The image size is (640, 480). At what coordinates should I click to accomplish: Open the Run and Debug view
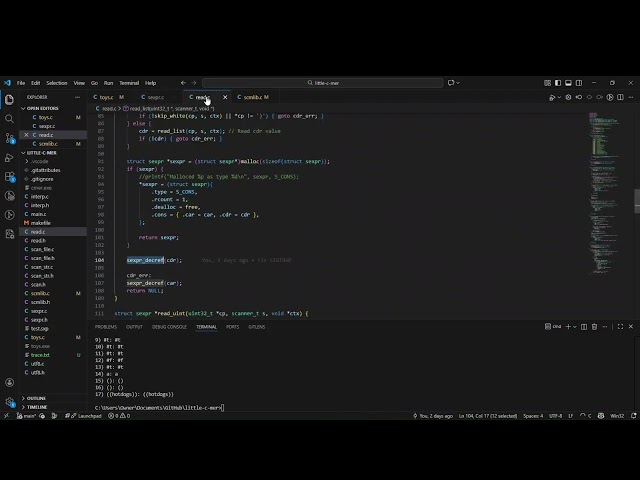(10, 155)
